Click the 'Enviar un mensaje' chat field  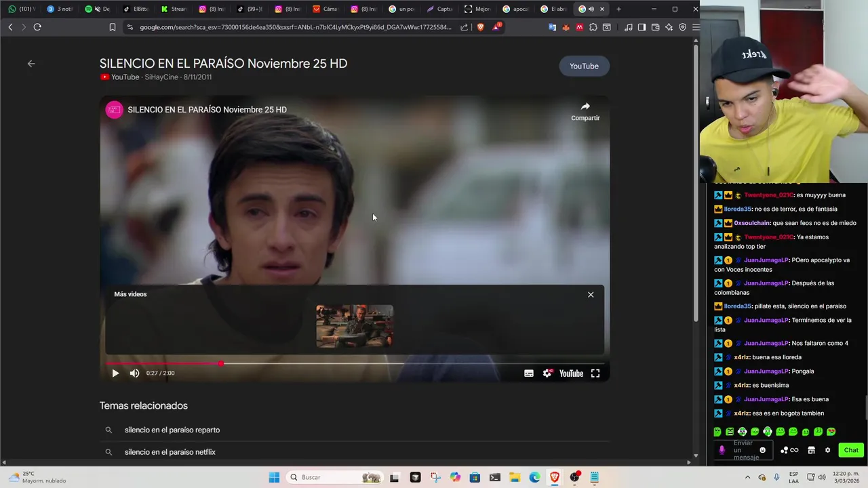click(744, 450)
